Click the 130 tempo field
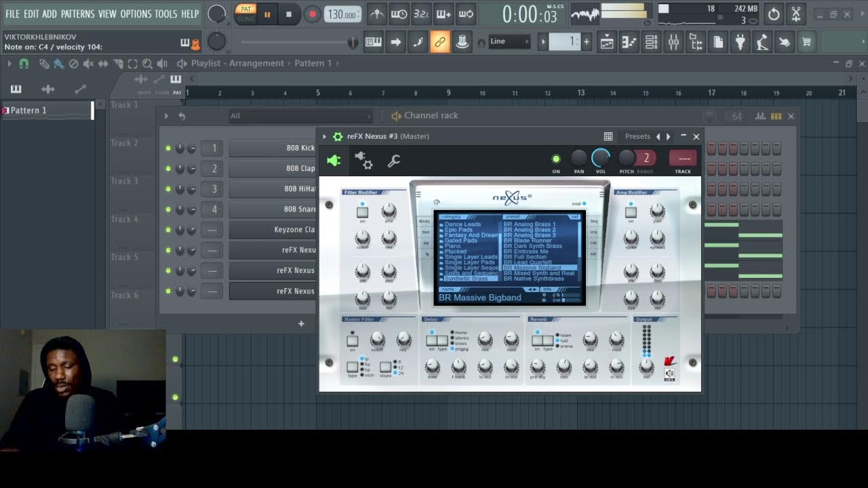 point(342,14)
